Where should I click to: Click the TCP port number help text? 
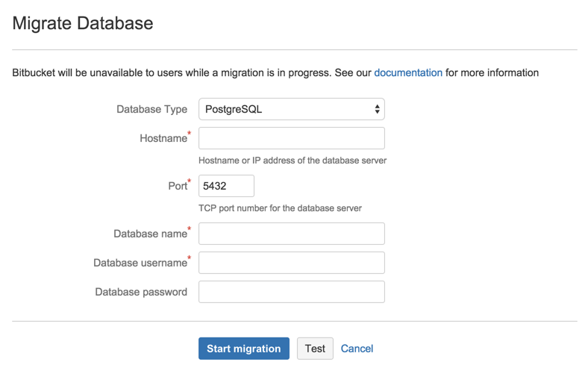pos(280,208)
